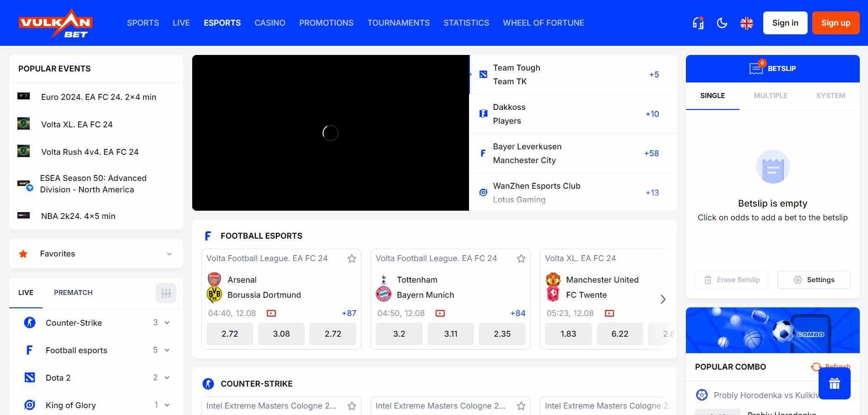Screen dimensions: 868x415
Task: Select the MULTIPLE betslip tab
Action: click(771, 96)
